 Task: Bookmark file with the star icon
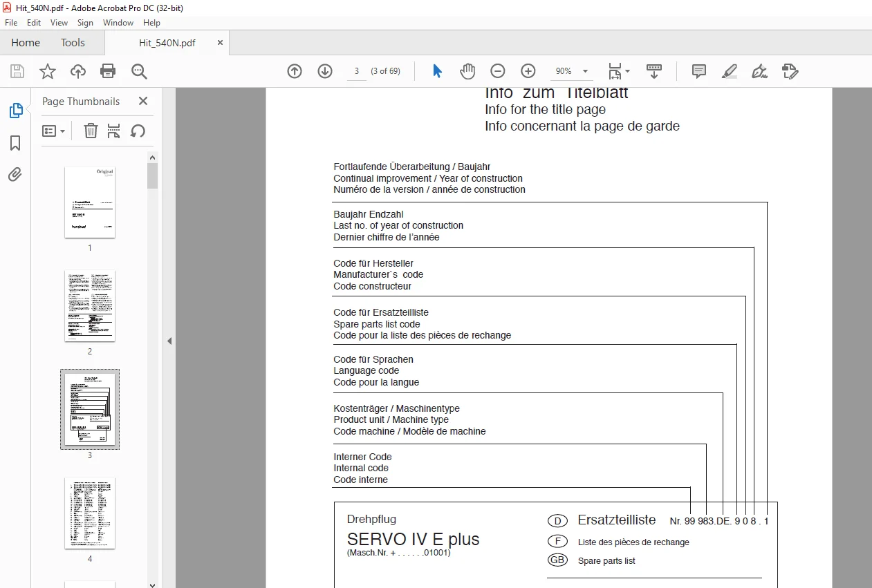click(x=48, y=71)
